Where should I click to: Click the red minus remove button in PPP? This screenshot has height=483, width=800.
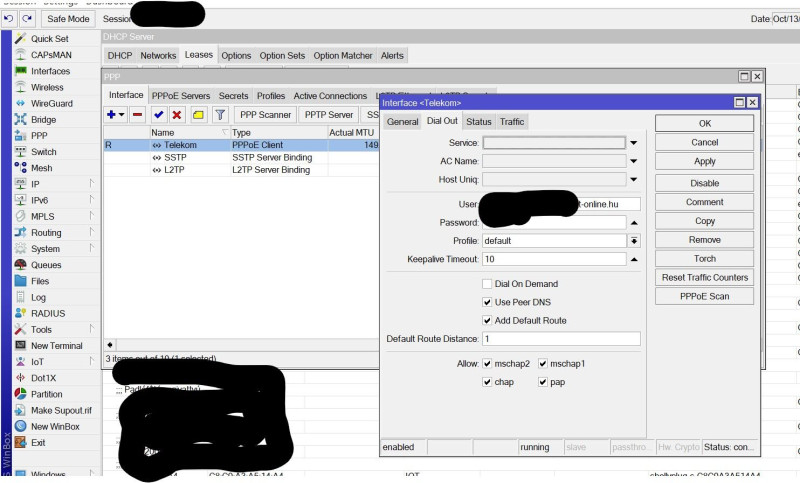(x=137, y=115)
